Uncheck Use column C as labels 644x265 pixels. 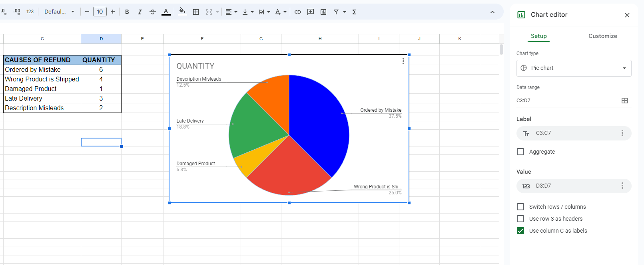pyautogui.click(x=520, y=231)
